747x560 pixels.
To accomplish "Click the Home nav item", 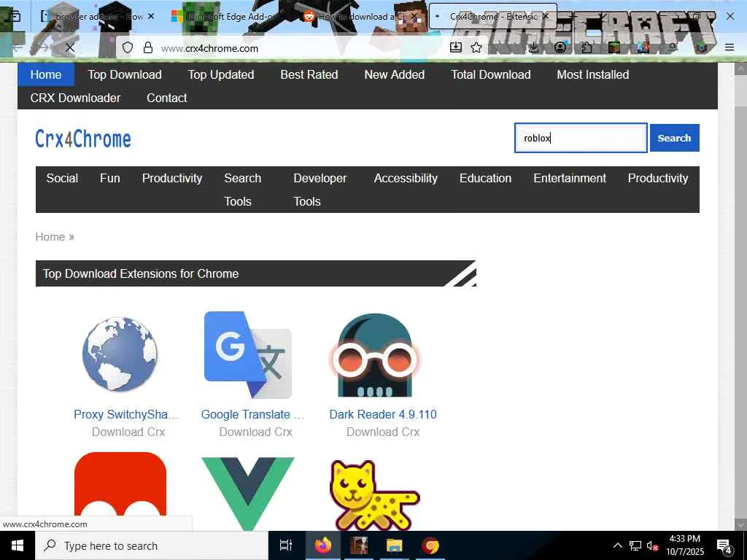I will [x=46, y=75].
